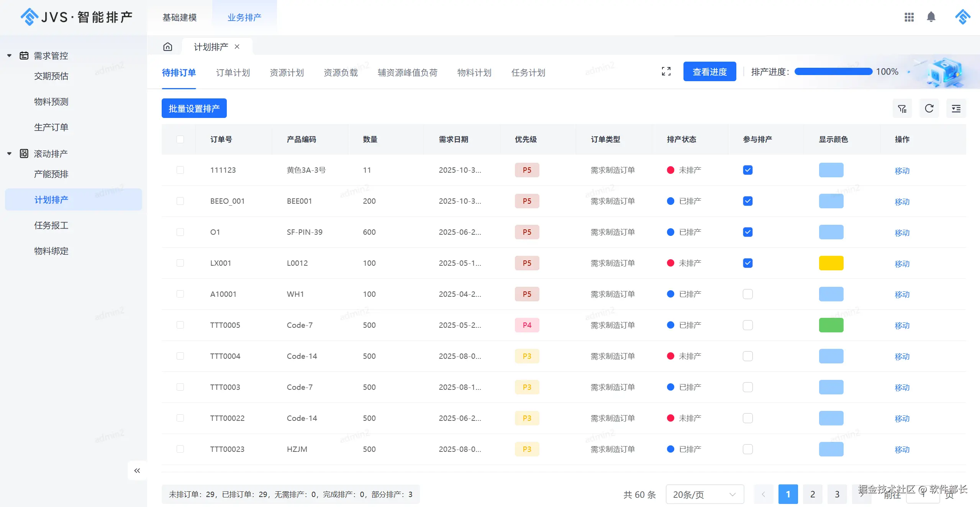Open the apps grid icon
Image resolution: width=980 pixels, height=507 pixels.
click(909, 17)
